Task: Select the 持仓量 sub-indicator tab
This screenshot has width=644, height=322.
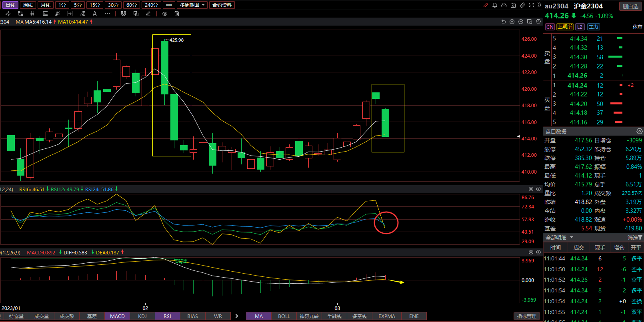Action: coord(16,316)
